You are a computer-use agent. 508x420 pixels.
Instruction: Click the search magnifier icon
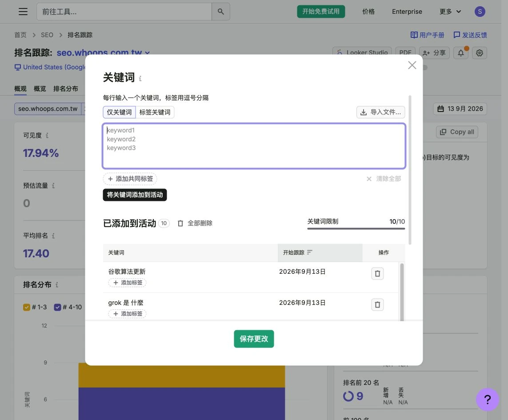coord(220,12)
